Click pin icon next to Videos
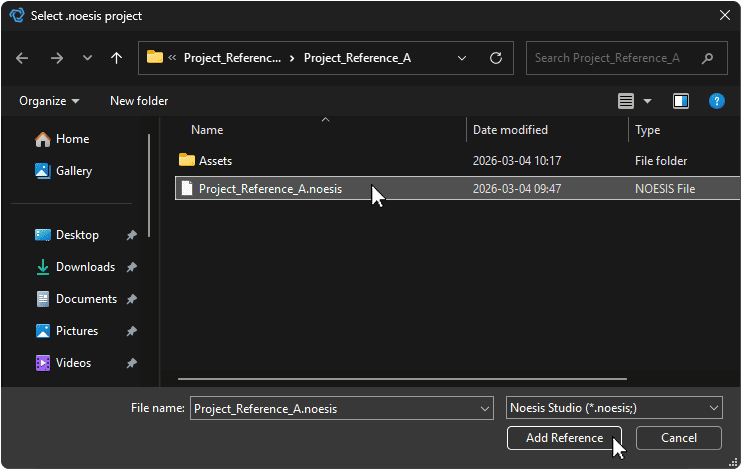The image size is (742, 470). [x=132, y=363]
